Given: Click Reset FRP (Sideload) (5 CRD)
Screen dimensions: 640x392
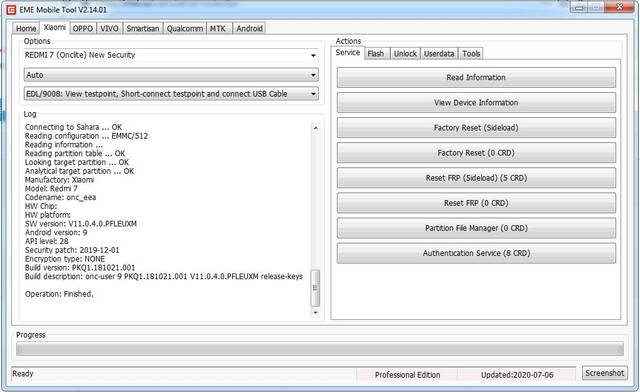Looking at the screenshot, I should [x=476, y=178].
